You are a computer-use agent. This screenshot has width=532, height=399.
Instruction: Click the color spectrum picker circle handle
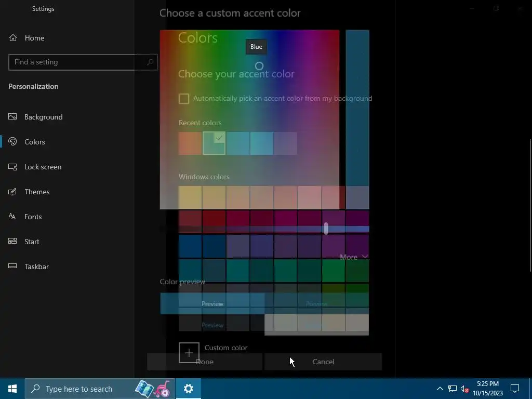pos(259,66)
